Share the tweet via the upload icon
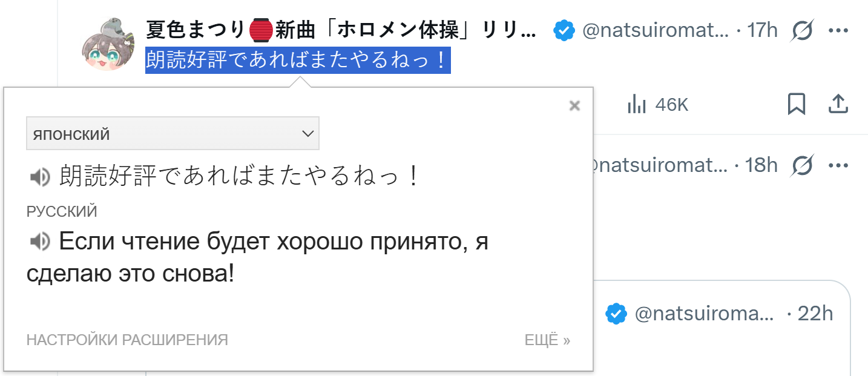868x376 pixels. [x=838, y=104]
